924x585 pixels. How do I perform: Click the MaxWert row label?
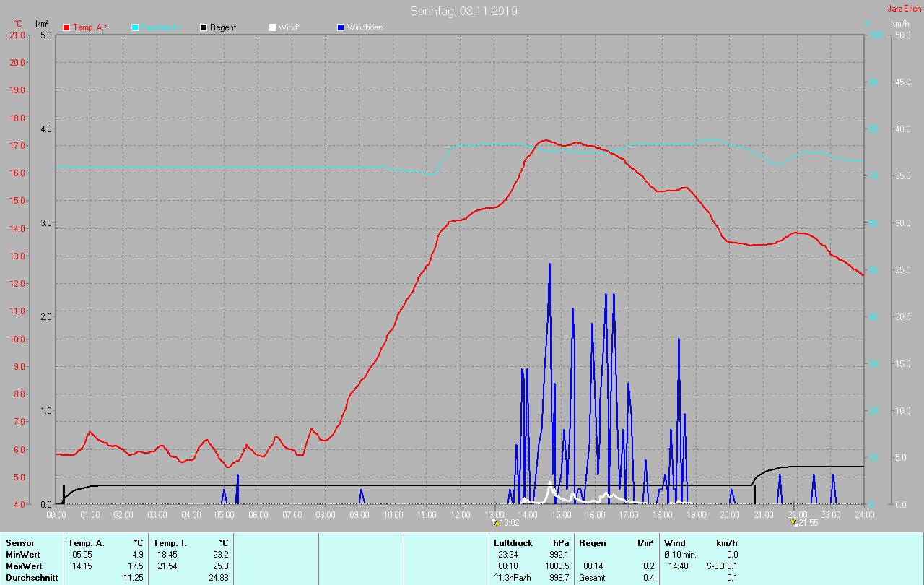[23, 565]
